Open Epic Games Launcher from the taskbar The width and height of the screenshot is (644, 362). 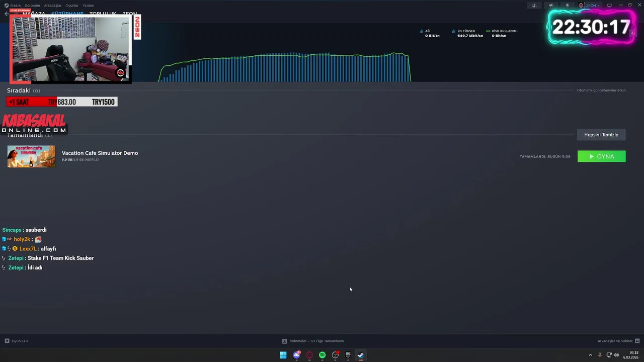(348, 355)
